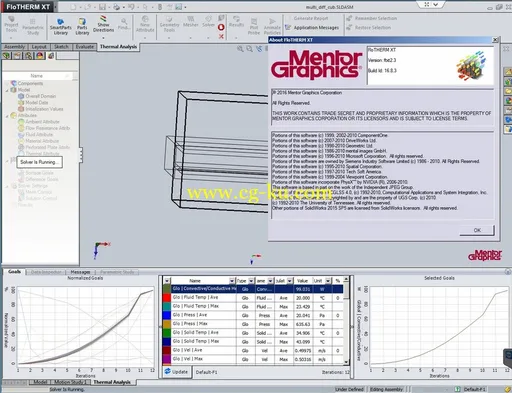Switch to the Sketch ribbon tab

(x=61, y=47)
